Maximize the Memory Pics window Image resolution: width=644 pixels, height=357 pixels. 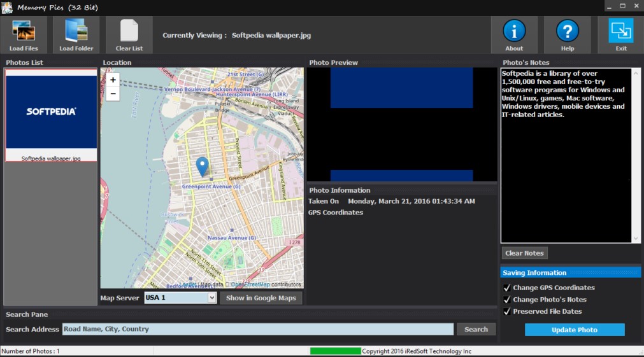(x=622, y=6)
